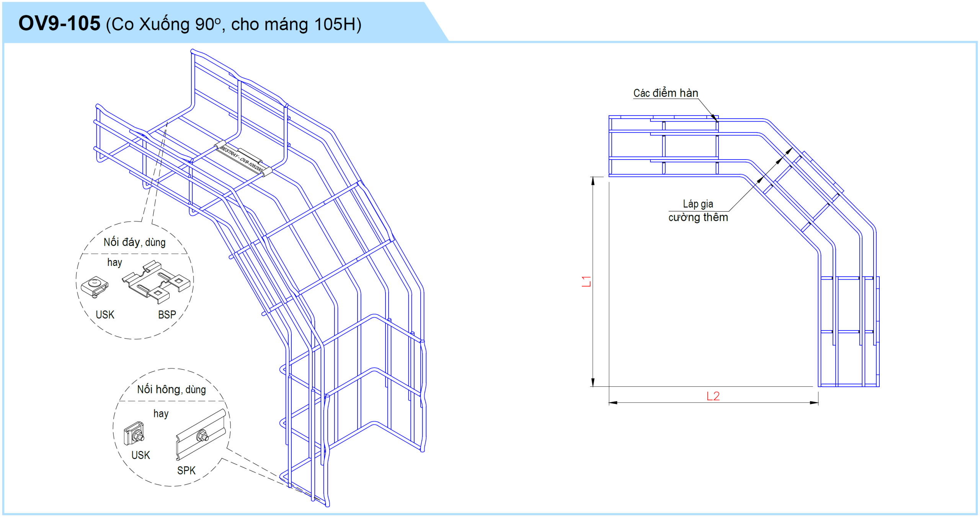Click the SPK text label
The image size is (980, 518).
pyautogui.click(x=186, y=470)
